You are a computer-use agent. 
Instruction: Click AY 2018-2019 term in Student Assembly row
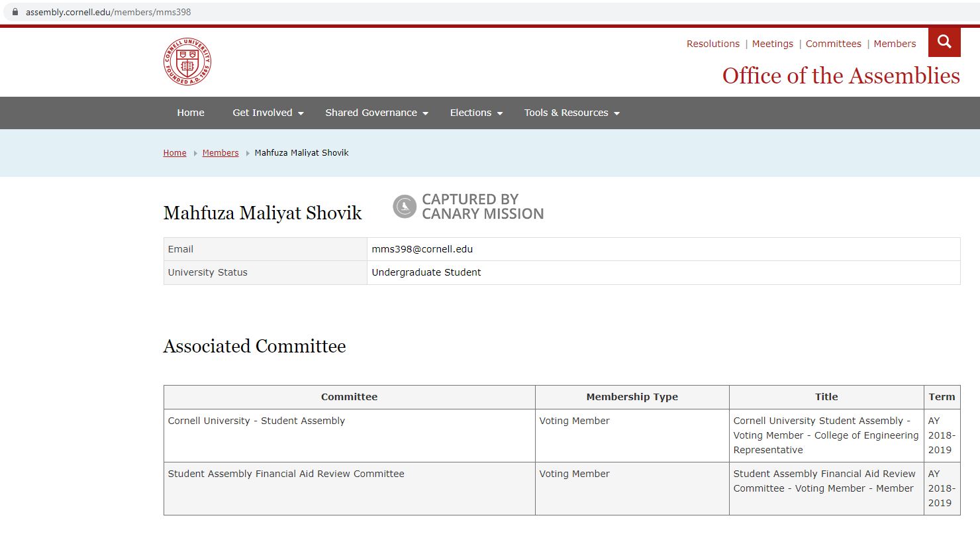(x=942, y=435)
